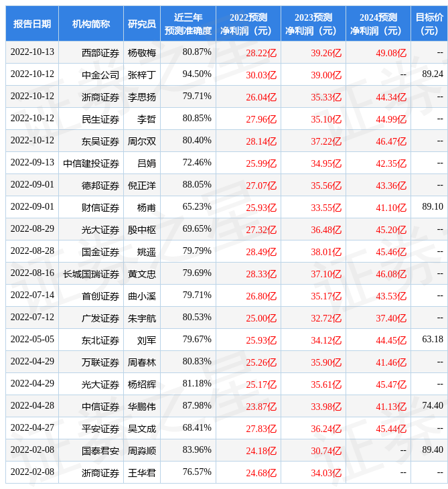Screen dimensions: 448x489
Task: Click the 目标价 column header
Action: pos(429,23)
